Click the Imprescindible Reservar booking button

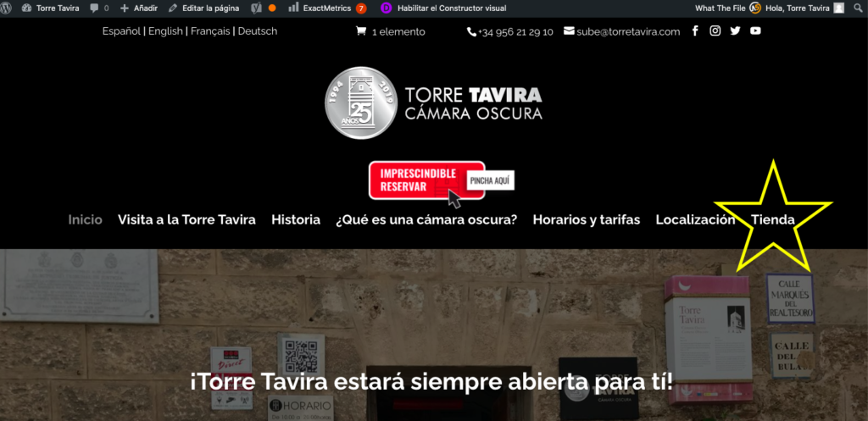[x=426, y=180]
